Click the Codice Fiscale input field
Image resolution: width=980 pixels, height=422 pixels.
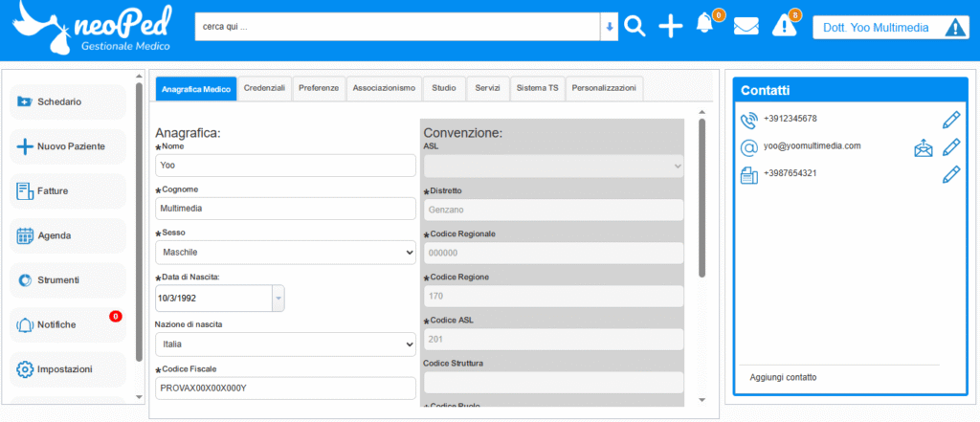(284, 389)
